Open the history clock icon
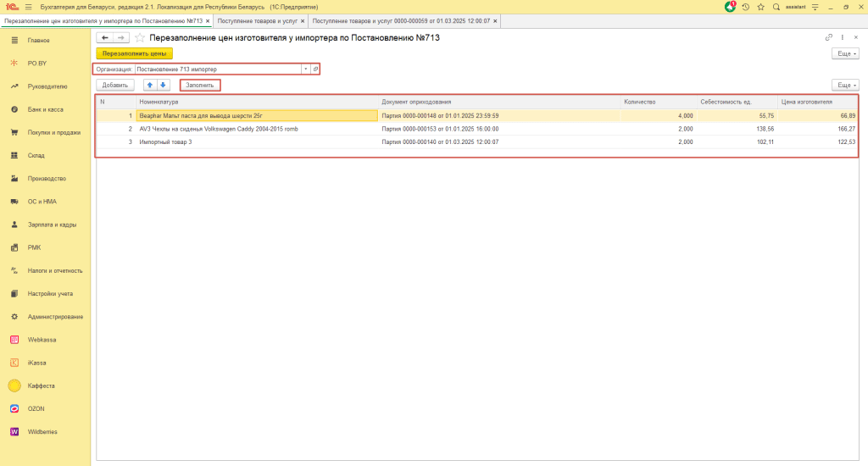 pos(745,7)
